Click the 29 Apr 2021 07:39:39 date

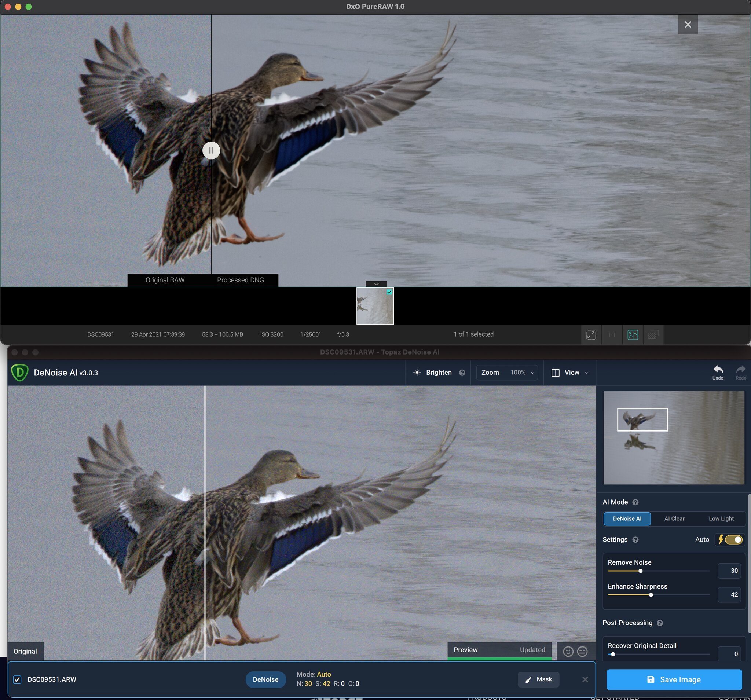[158, 334]
